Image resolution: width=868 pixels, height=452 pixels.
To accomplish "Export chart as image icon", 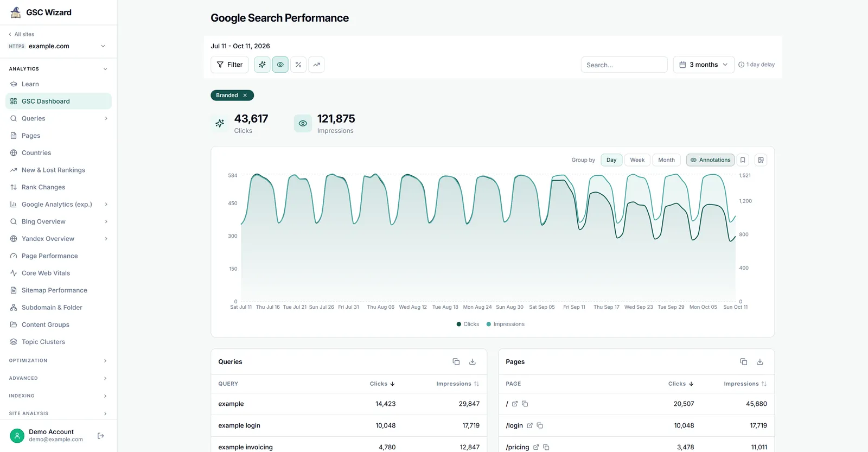I will (761, 160).
